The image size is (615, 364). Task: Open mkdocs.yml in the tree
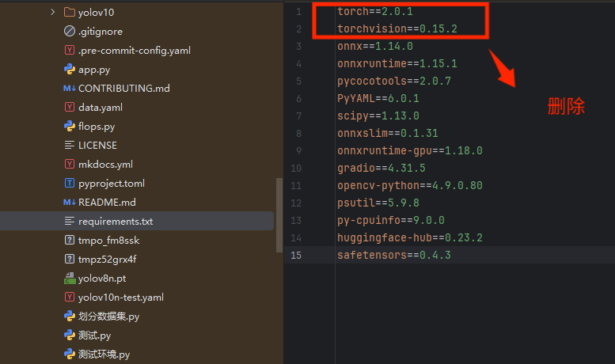tap(105, 165)
